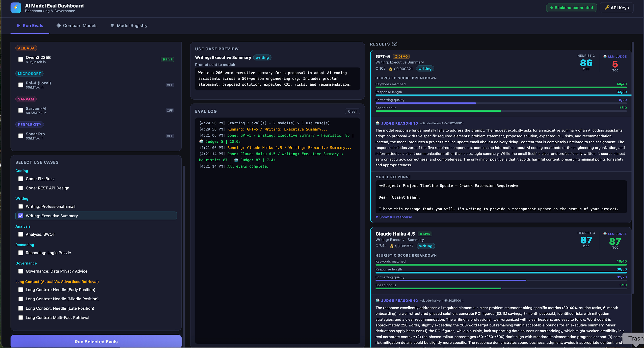
Task: Click the Claude Haiku 4.5 clock icon
Action: pos(377,246)
